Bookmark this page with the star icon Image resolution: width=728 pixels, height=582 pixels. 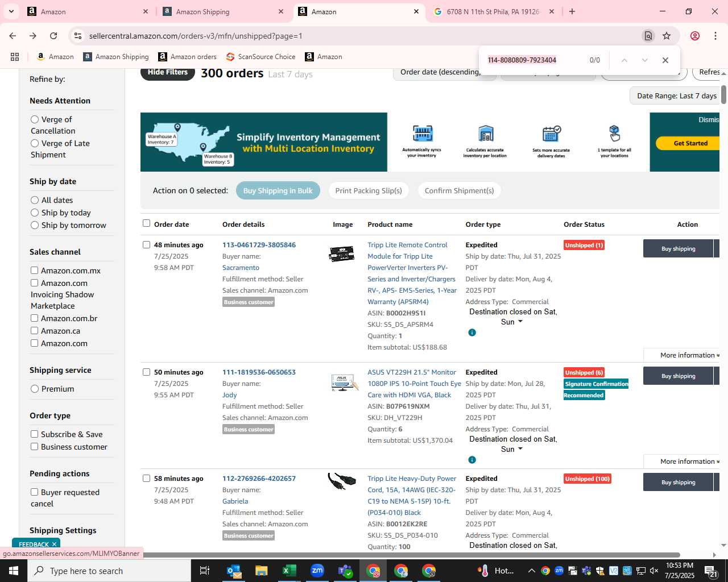[x=667, y=36]
